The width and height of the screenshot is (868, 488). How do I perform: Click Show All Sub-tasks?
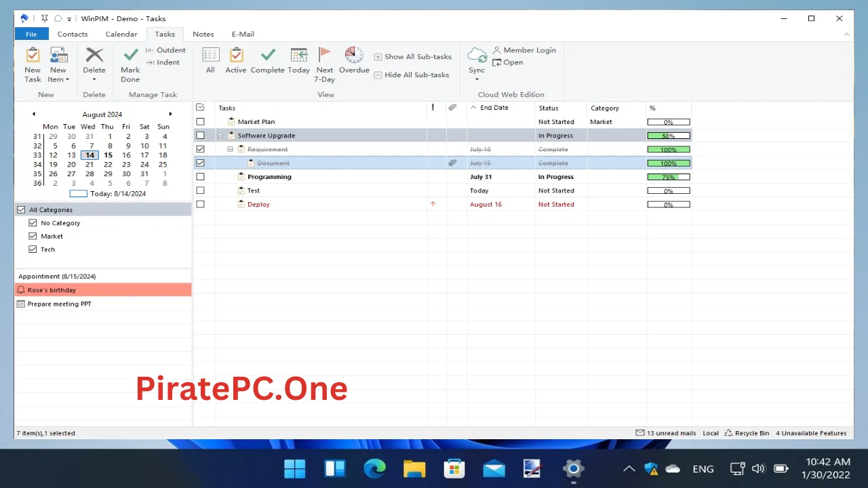coord(412,57)
